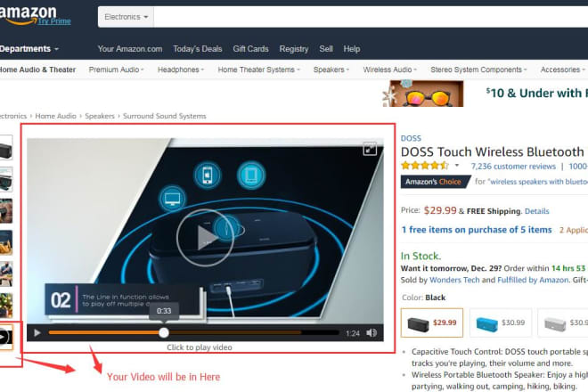Viewport: 588px width, 392px height.
Task: Go to Surround Sound Systems breadcrumb
Action: coord(164,116)
